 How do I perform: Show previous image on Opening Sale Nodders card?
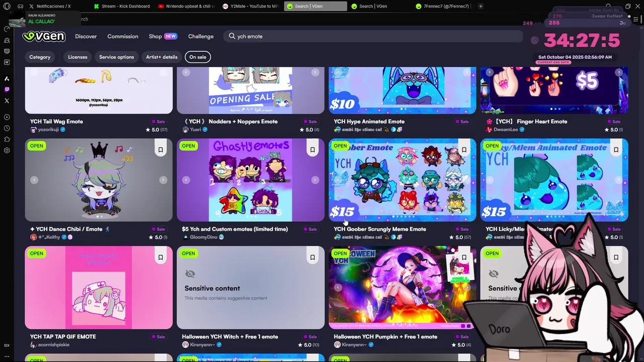pyautogui.click(x=186, y=72)
